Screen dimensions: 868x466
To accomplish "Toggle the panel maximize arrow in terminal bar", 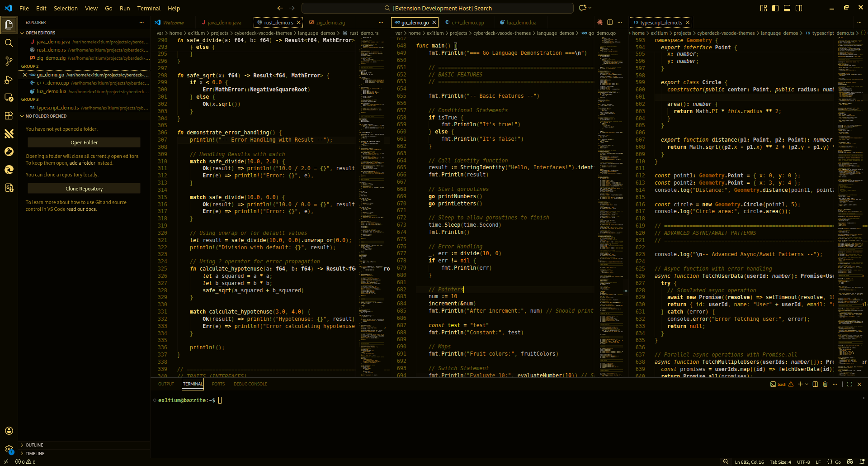I will click(849, 384).
